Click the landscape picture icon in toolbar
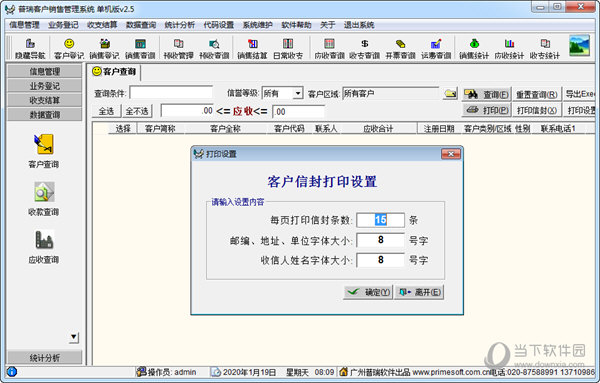This screenshot has height=383, width=600. click(579, 46)
